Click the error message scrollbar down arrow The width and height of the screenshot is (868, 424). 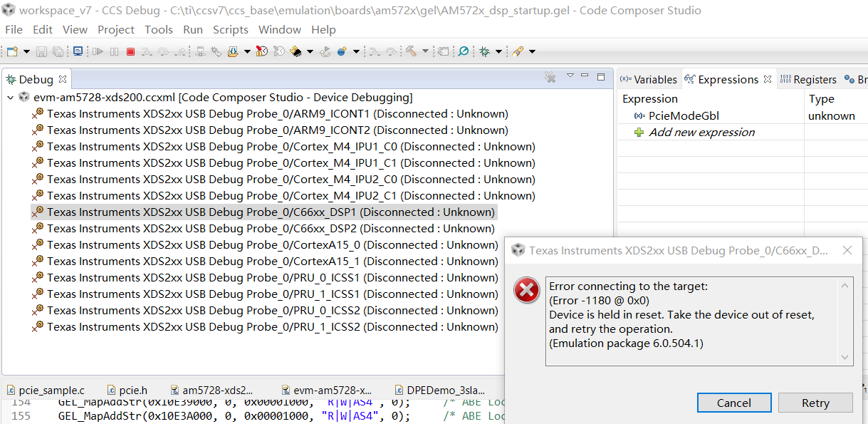pos(845,358)
